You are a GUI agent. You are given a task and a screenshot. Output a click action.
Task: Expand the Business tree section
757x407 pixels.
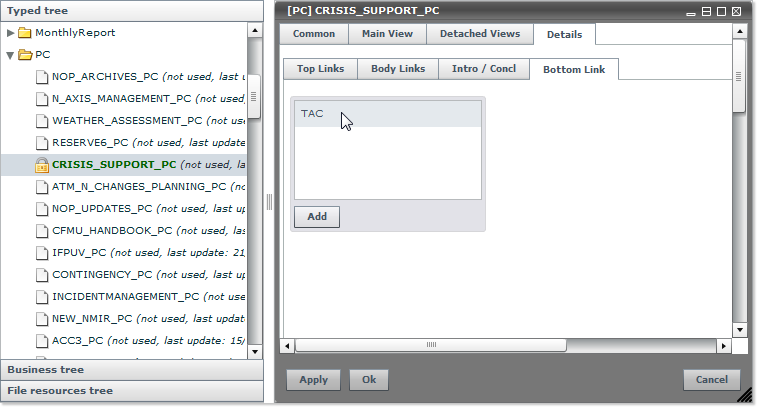(x=130, y=370)
